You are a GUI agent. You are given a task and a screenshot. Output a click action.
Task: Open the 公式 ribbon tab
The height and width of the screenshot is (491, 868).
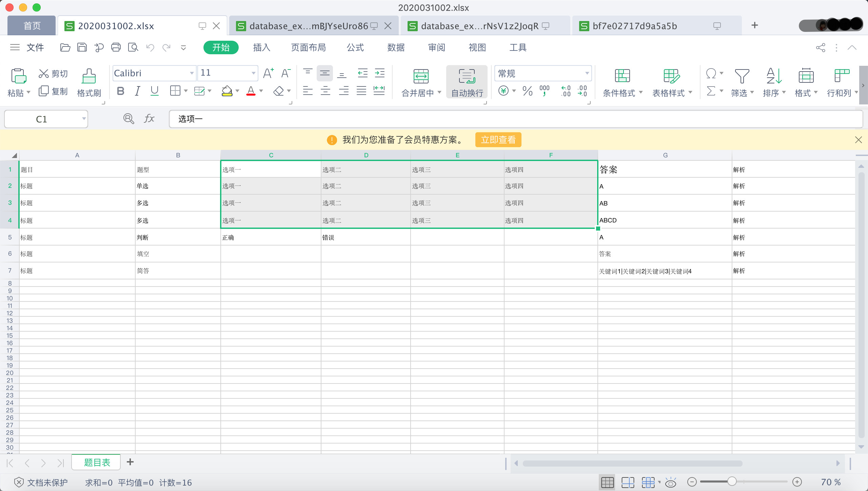click(355, 47)
